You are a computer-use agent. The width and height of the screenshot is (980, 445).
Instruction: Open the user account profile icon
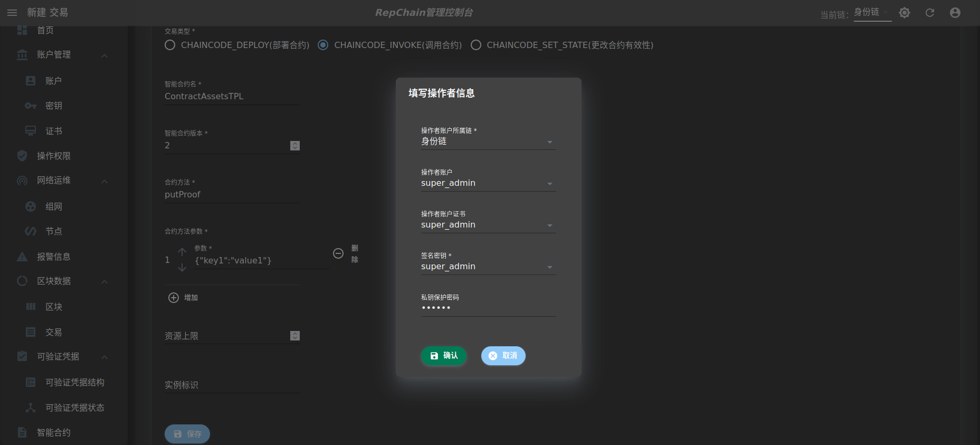(955, 13)
